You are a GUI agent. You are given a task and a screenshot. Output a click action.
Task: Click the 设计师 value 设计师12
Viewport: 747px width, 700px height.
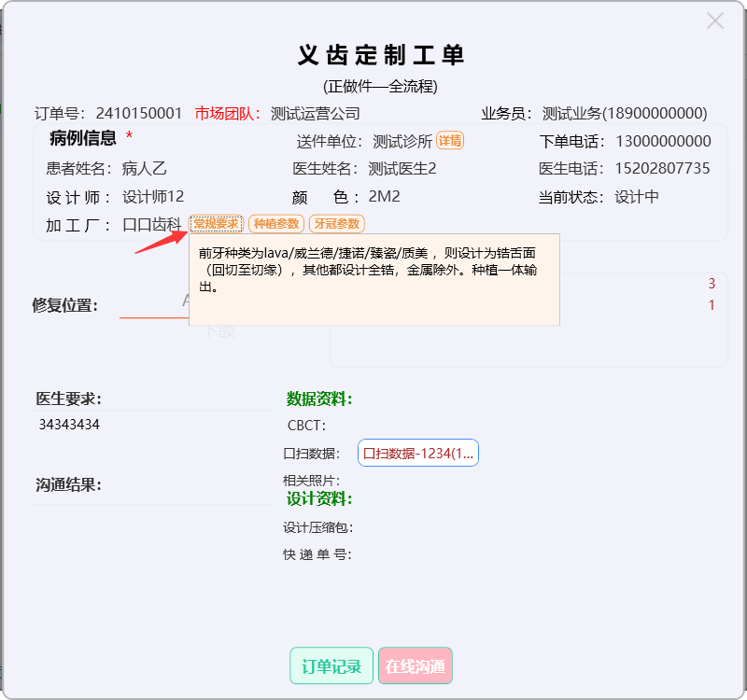(153, 197)
